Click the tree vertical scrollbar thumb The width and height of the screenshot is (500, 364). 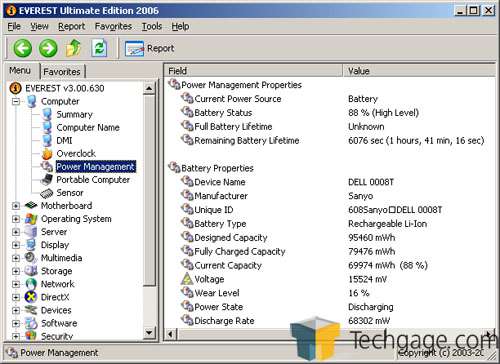pyautogui.click(x=149, y=190)
